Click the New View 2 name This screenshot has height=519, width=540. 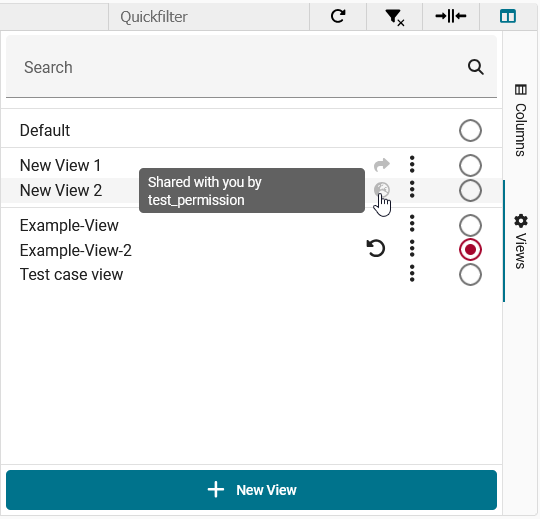(x=61, y=190)
